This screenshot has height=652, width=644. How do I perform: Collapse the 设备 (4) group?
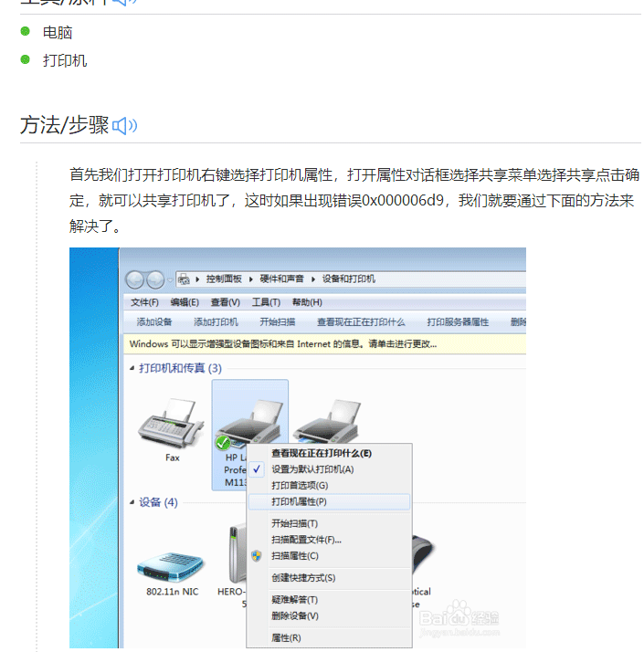pos(132,502)
